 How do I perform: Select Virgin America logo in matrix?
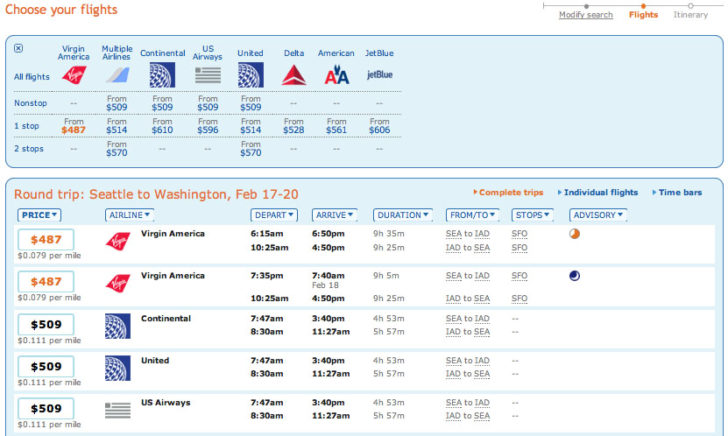[74, 75]
